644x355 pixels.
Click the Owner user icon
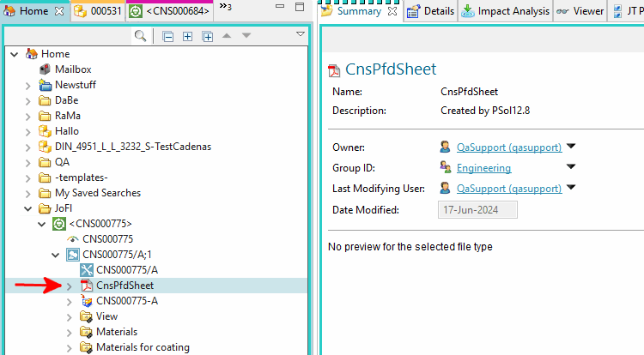[x=445, y=147]
